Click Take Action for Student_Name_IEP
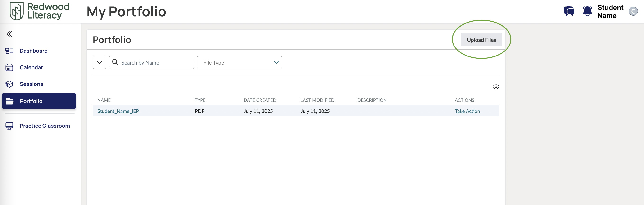644x205 pixels. (467, 111)
